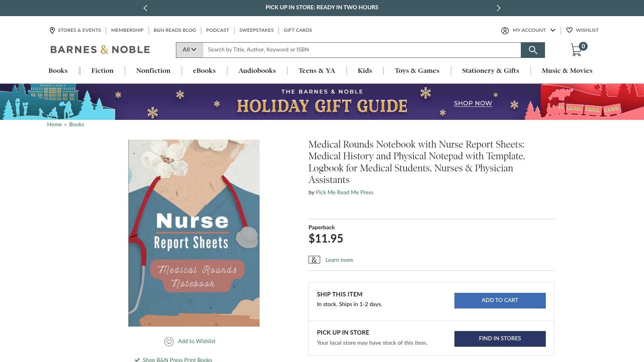Go home via the Barnes & Noble logo

[100, 49]
